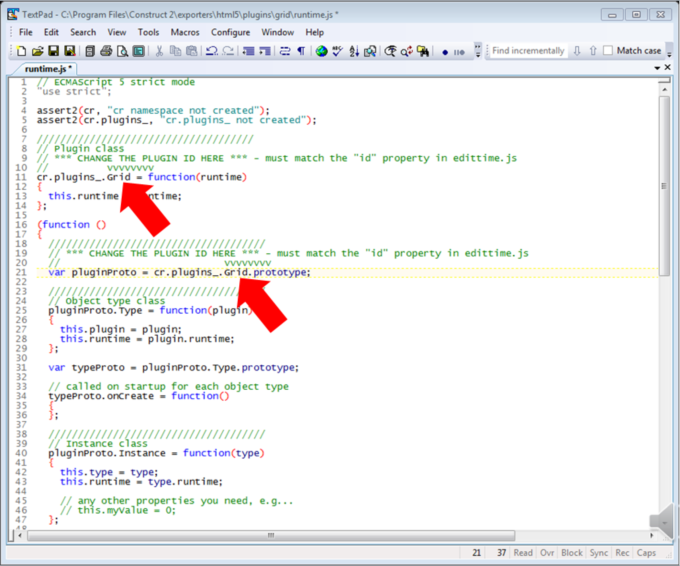Screen dimensions: 680x566
Task: Open the Macros menu
Action: coord(185,32)
